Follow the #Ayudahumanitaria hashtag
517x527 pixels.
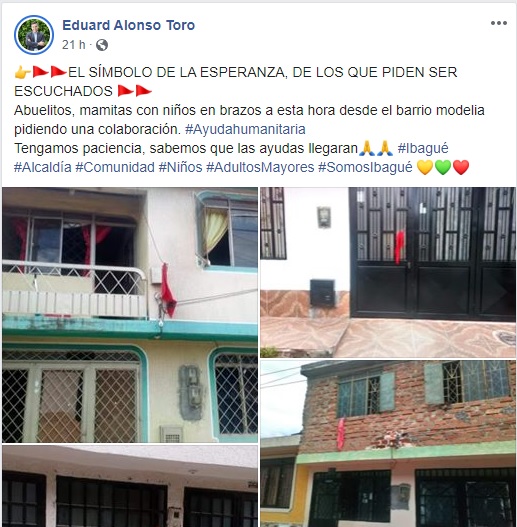(x=245, y=129)
